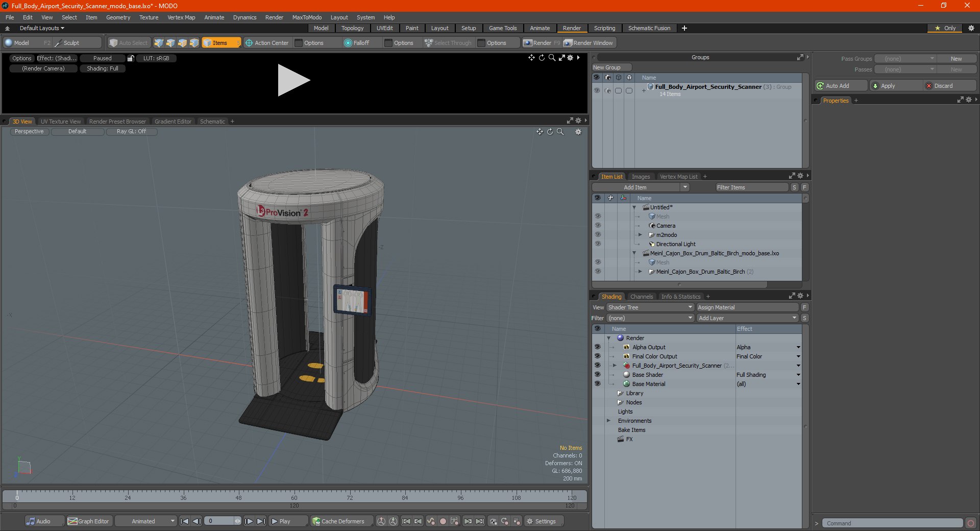Reset the 3D viewport rotation icon
Viewport: 980px width, 531px height.
[550, 132]
